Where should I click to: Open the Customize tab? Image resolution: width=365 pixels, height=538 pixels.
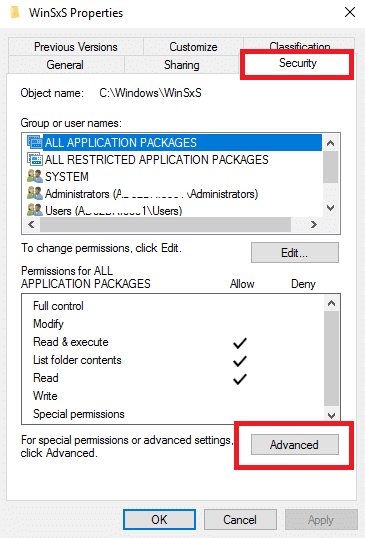point(193,47)
